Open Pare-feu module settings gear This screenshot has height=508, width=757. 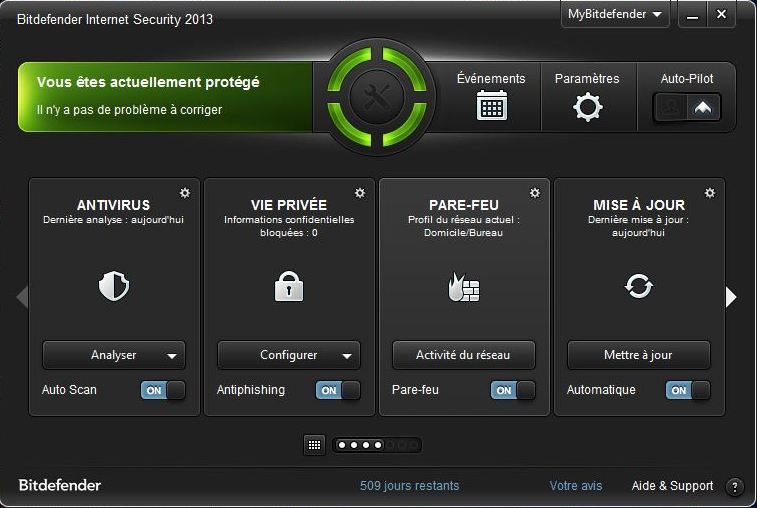coord(535,193)
